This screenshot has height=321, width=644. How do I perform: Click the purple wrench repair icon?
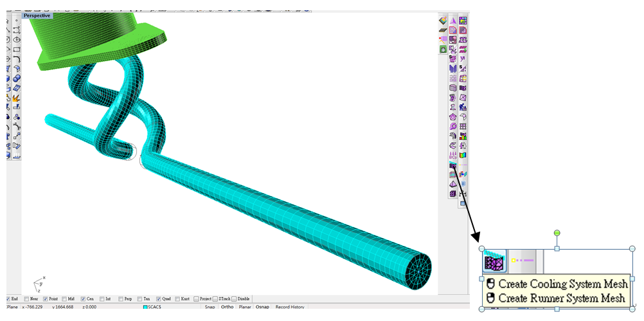pyautogui.click(x=452, y=126)
